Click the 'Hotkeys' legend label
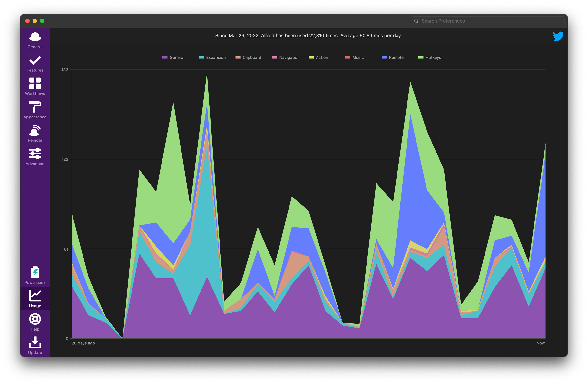The height and width of the screenshot is (384, 588). pos(433,58)
